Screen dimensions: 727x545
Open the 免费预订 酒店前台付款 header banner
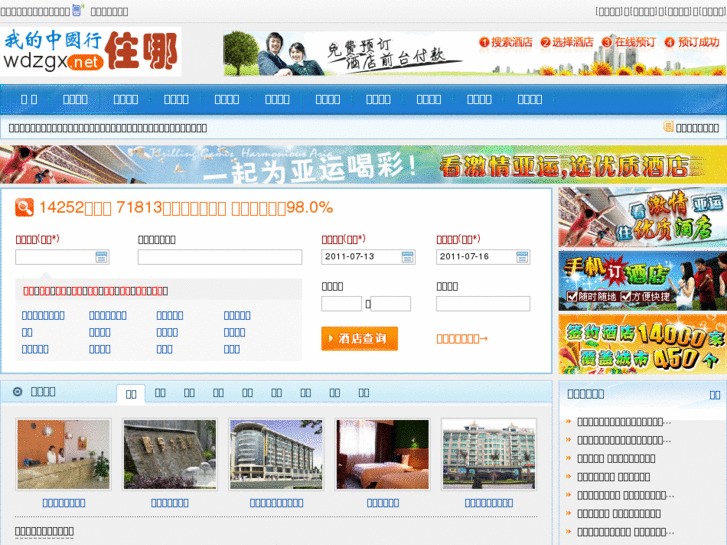pos(474,53)
